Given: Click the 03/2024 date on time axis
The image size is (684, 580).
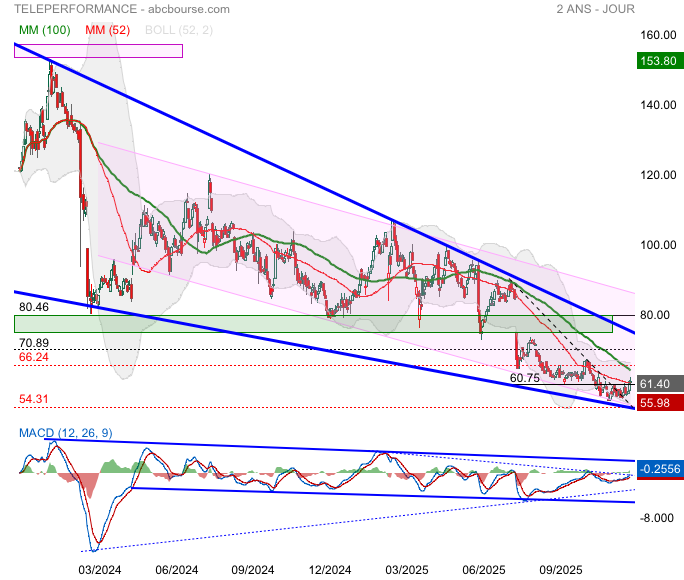Looking at the screenshot, I should 99,569.
